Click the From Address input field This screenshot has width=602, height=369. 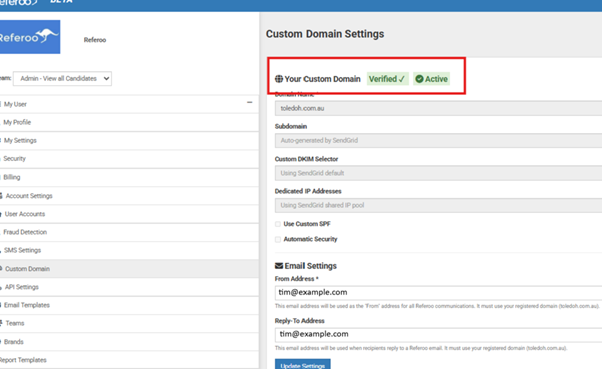click(x=438, y=293)
